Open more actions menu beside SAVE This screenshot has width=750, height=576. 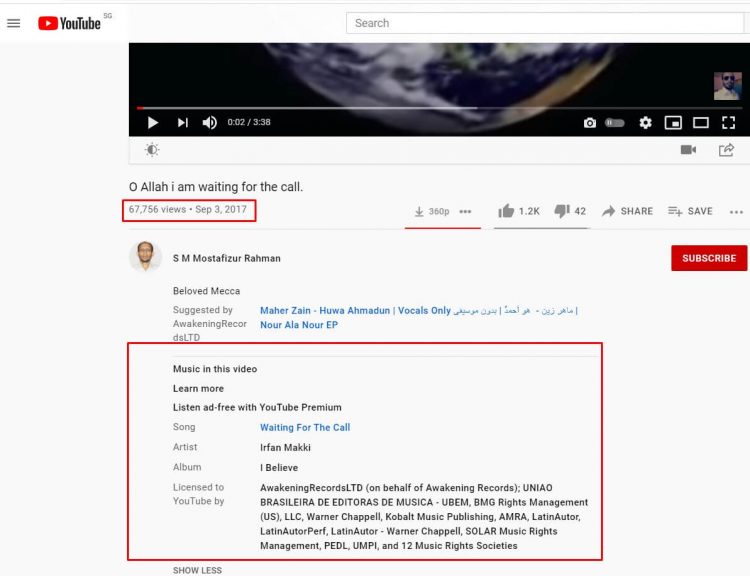point(736,211)
